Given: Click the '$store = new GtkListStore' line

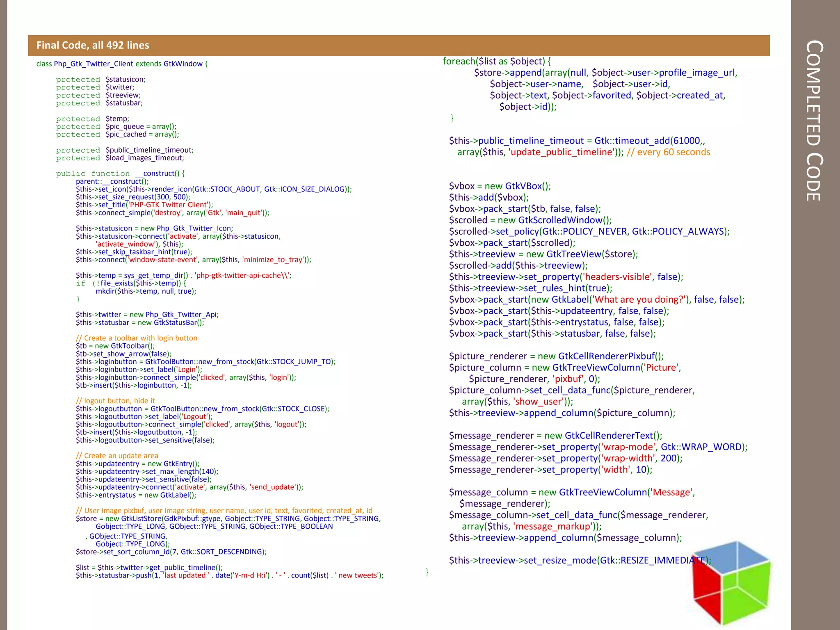Looking at the screenshot, I should click(x=228, y=518).
